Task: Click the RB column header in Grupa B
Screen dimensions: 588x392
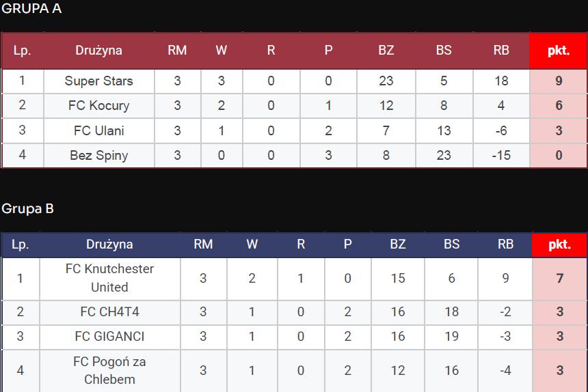Action: pyautogui.click(x=505, y=244)
